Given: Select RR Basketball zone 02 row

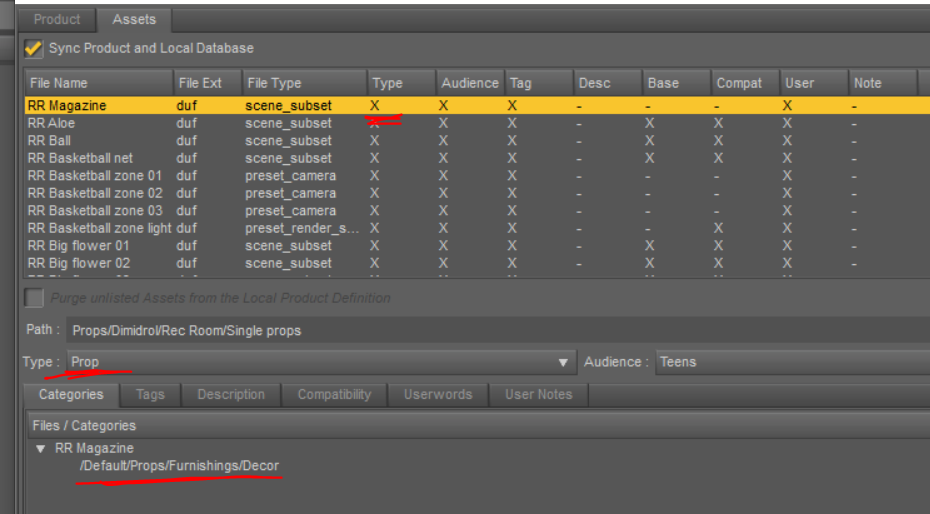Looking at the screenshot, I should pyautogui.click(x=477, y=193).
